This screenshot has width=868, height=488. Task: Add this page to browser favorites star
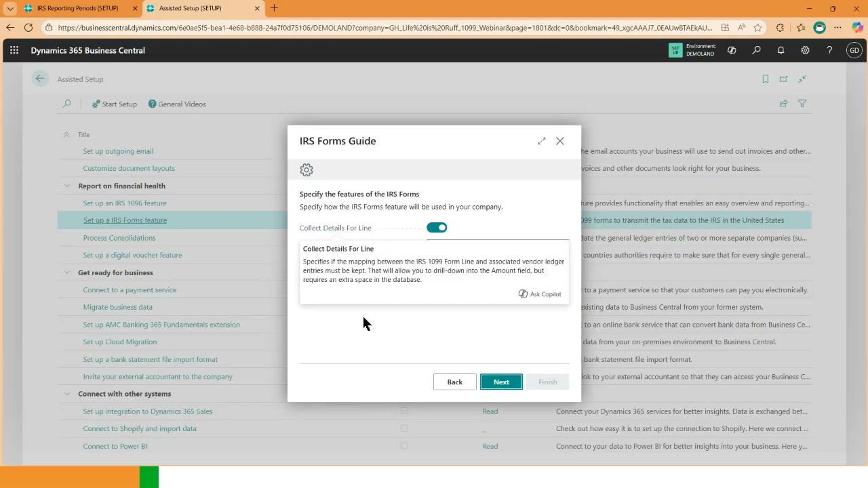pyautogui.click(x=757, y=28)
